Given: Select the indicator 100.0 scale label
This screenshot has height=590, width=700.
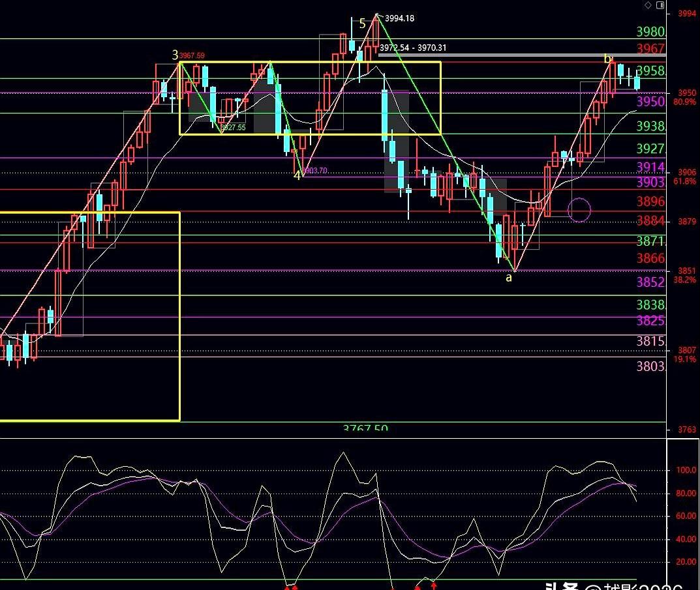Looking at the screenshot, I should click(686, 470).
